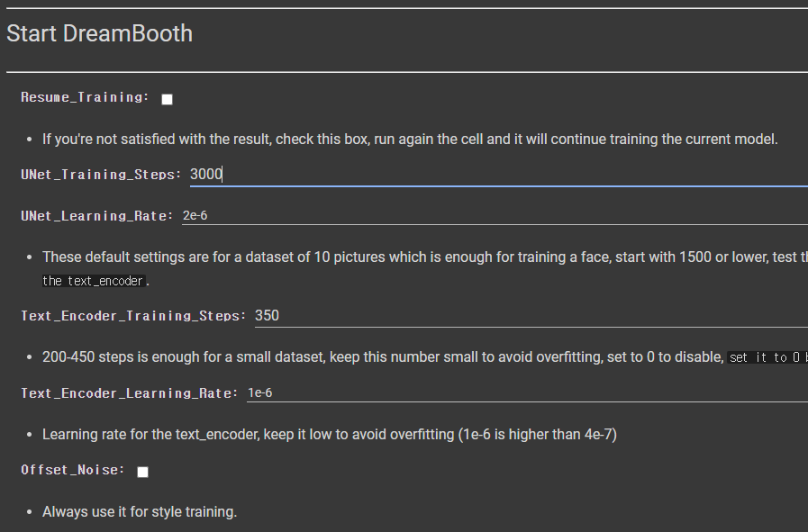Enable the Resume_Training checkbox

pyautogui.click(x=167, y=99)
